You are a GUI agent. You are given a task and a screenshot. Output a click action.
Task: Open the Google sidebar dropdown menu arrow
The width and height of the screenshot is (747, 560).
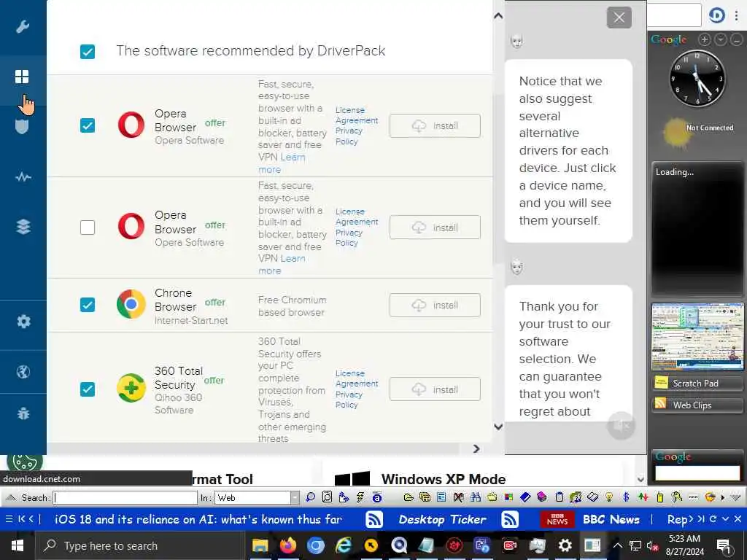721,40
